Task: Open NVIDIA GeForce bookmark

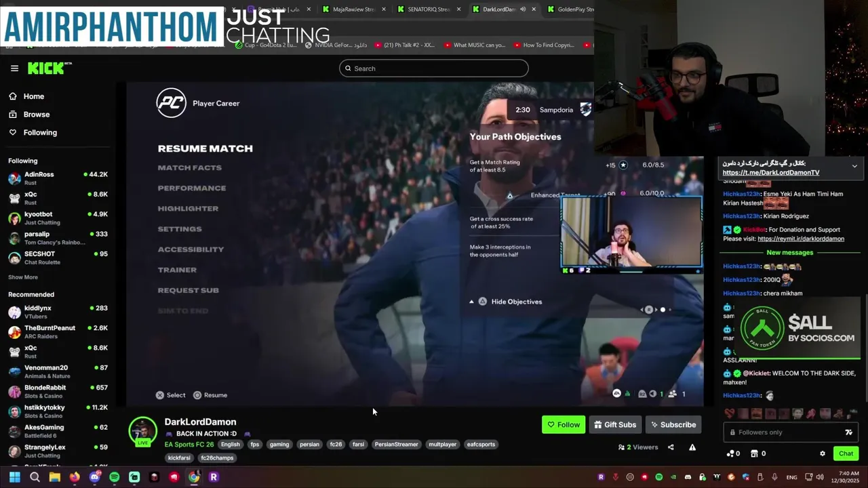Action: pos(336,45)
